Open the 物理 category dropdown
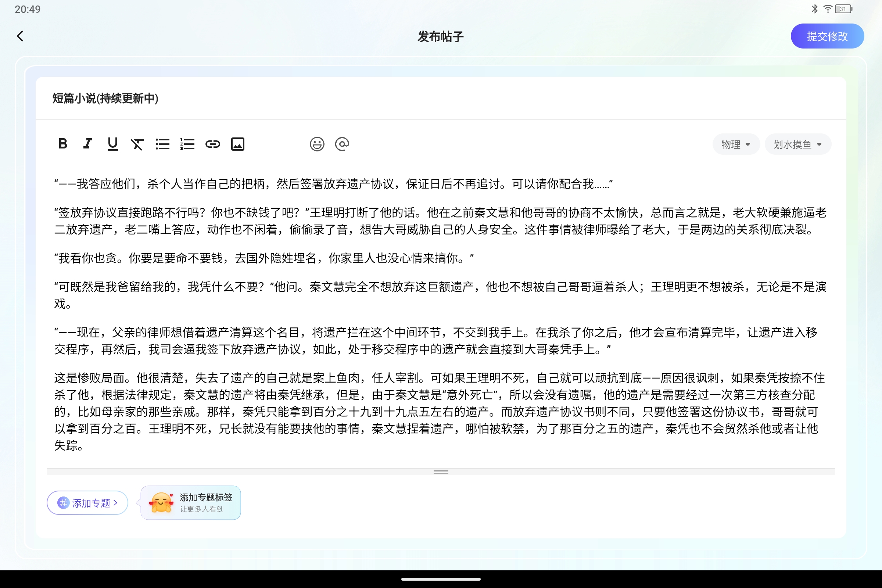 coord(736,144)
